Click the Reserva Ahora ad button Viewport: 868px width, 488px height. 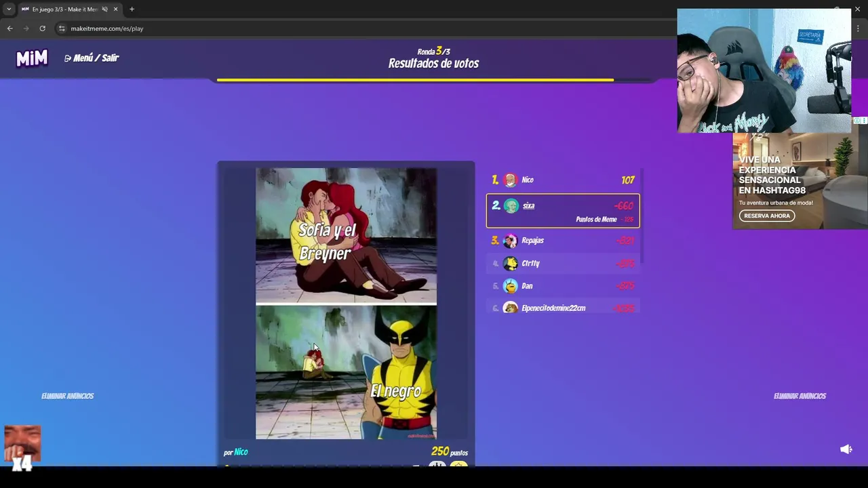[767, 216]
